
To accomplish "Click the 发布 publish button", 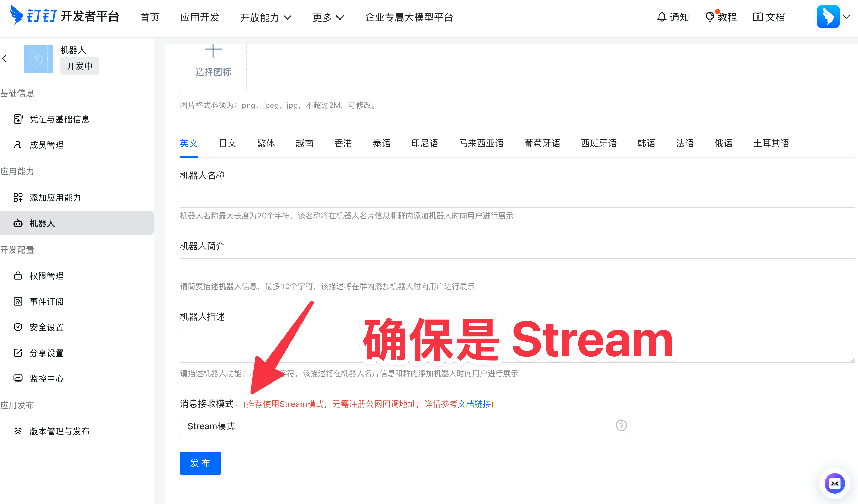I will pyautogui.click(x=200, y=463).
